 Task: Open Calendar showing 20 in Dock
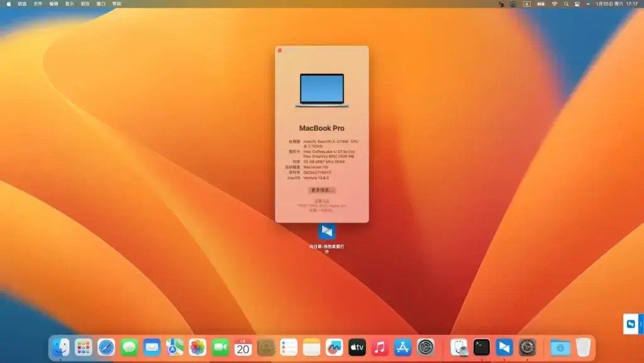243,347
